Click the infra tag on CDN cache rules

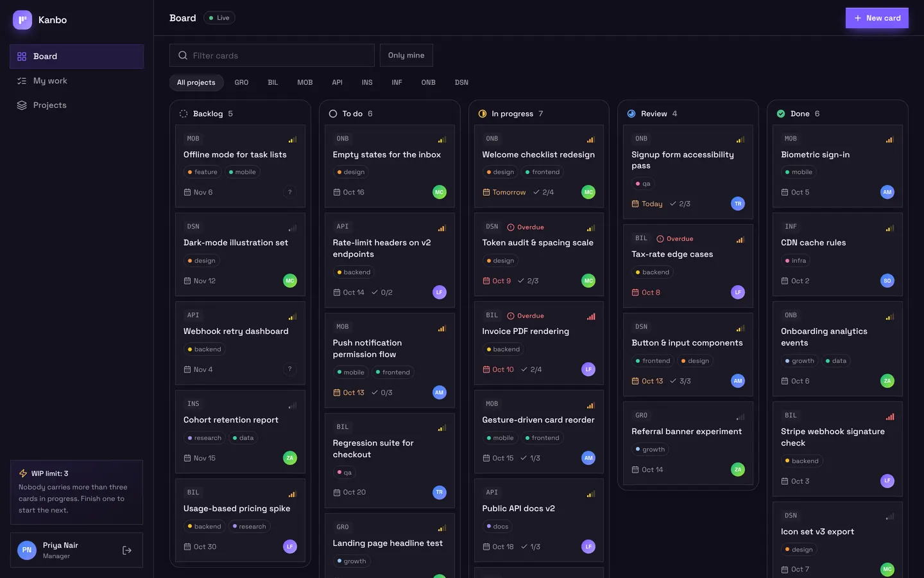click(796, 261)
